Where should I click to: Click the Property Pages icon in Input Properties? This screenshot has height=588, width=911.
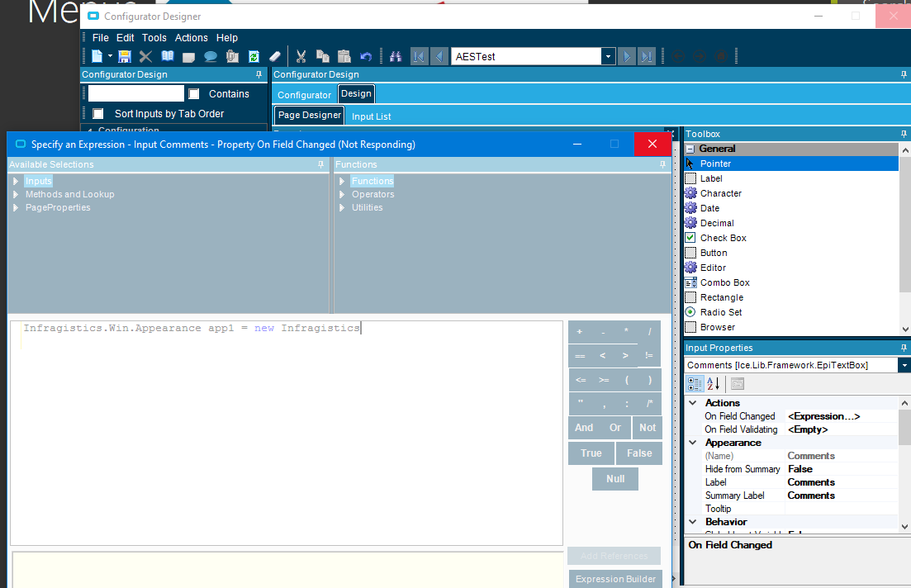point(738,383)
